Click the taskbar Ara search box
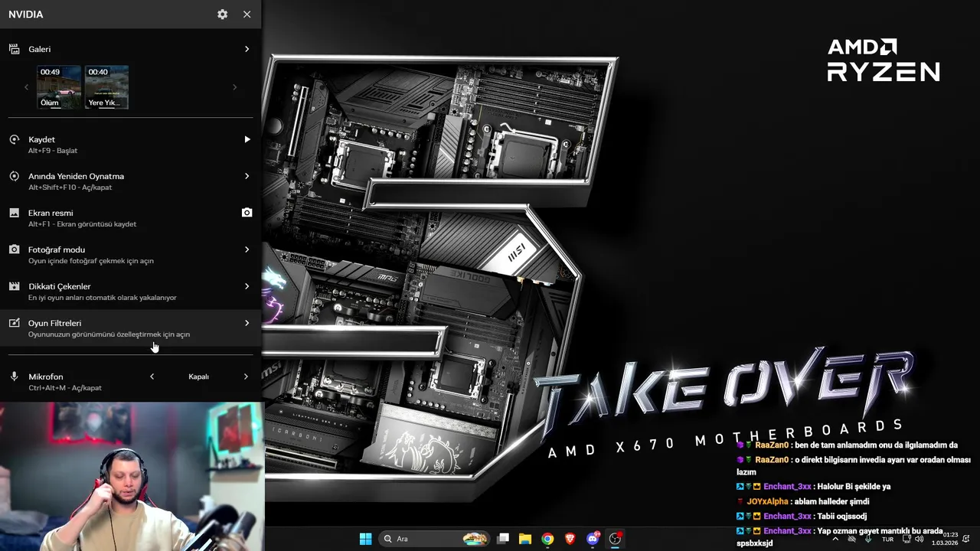 [434, 539]
